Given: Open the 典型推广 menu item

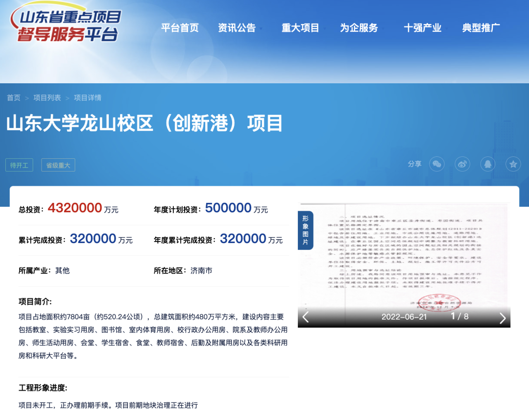Looking at the screenshot, I should pyautogui.click(x=481, y=27).
